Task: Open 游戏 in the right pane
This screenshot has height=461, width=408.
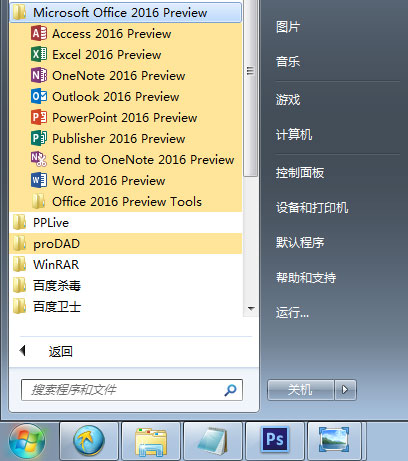Action: point(288,100)
